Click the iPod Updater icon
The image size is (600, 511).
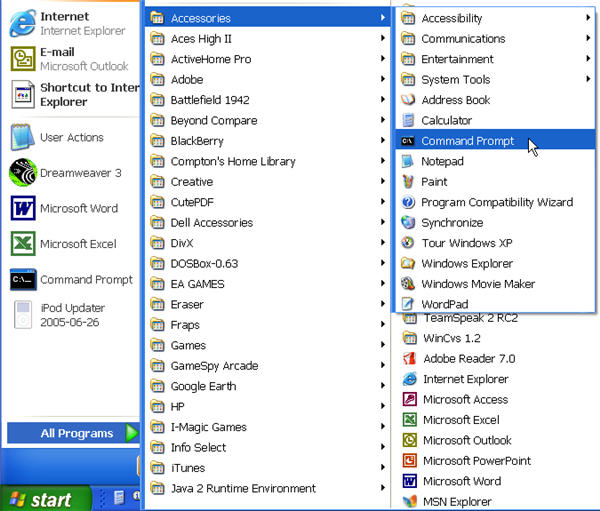(23, 315)
